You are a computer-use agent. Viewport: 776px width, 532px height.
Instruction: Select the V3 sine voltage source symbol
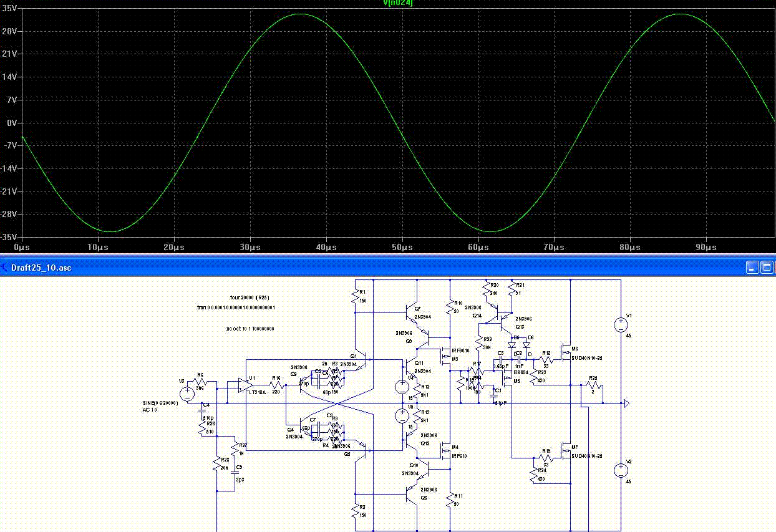click(x=187, y=394)
